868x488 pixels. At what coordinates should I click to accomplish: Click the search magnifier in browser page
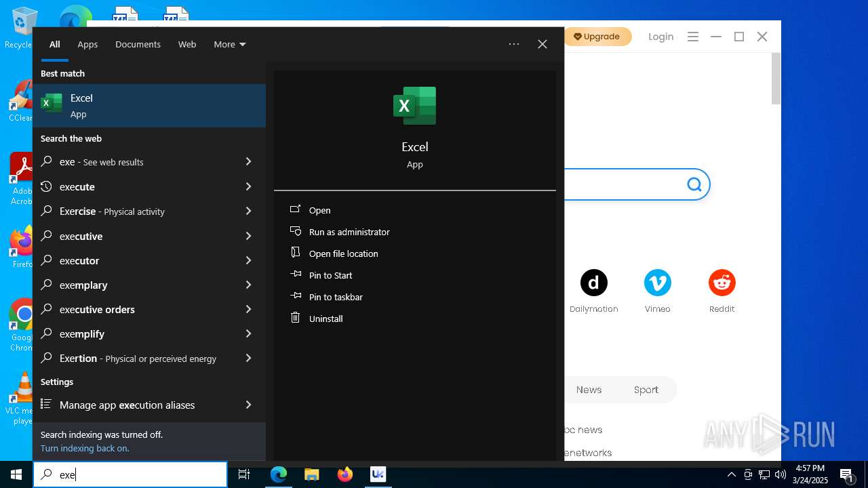(x=694, y=184)
